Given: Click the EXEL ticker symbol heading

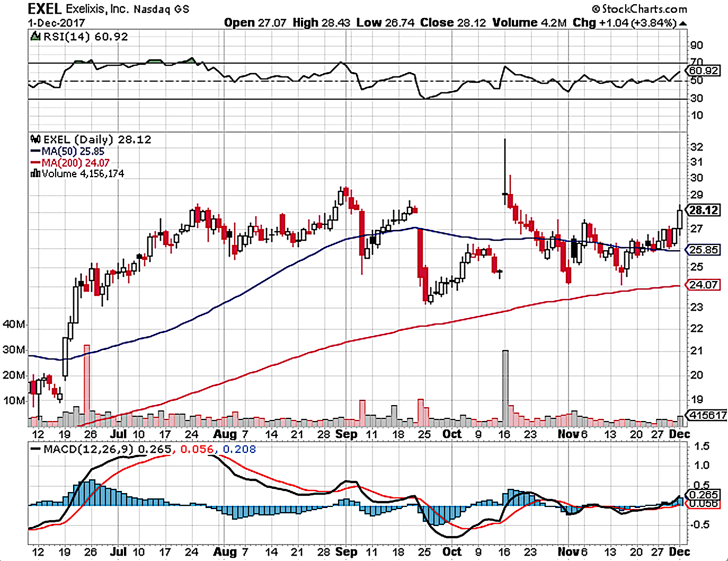Looking at the screenshot, I should click(45, 8).
